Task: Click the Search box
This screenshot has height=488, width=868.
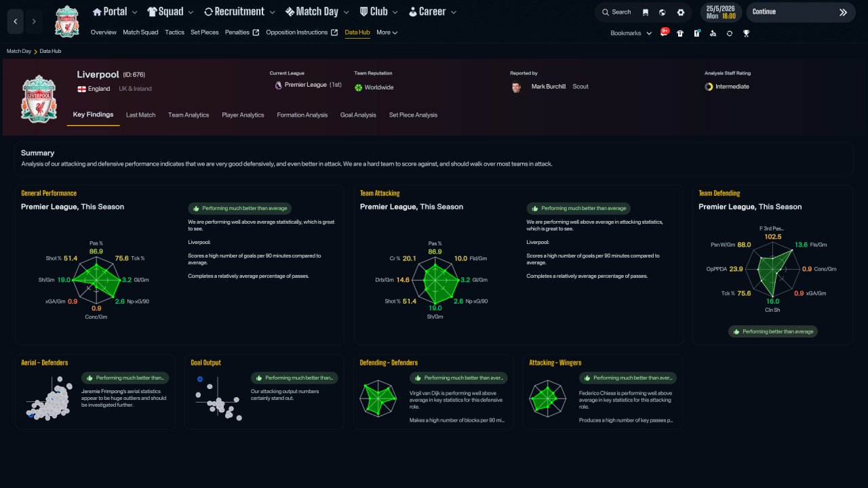Action: coord(616,12)
